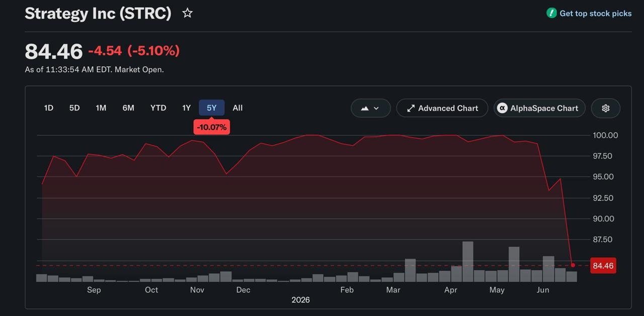Show All time range

pos(237,108)
